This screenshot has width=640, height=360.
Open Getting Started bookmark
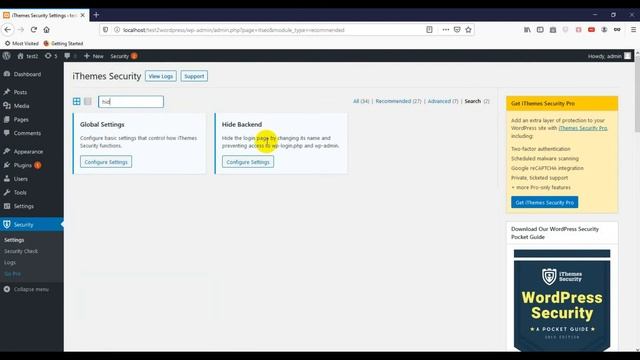63,43
